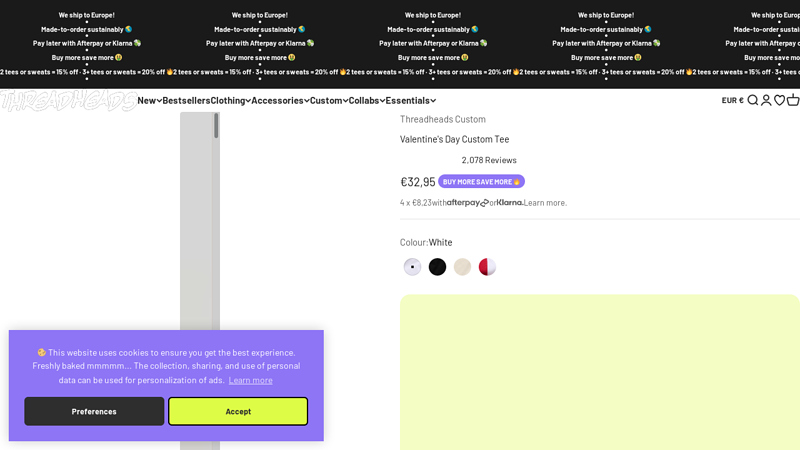Select the White colour option
The height and width of the screenshot is (450, 800).
click(x=412, y=267)
